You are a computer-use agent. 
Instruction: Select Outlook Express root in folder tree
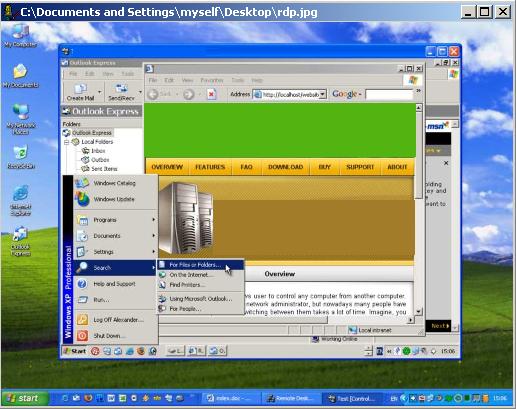click(x=92, y=133)
